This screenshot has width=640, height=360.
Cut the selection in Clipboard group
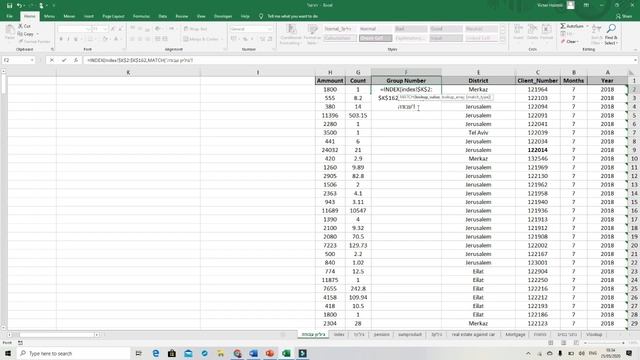click(24, 26)
